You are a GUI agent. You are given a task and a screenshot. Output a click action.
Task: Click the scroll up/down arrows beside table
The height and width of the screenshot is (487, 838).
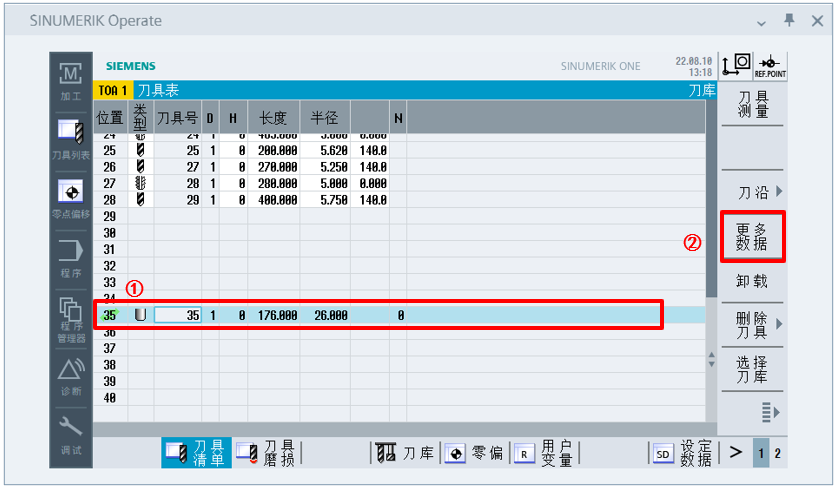click(x=711, y=359)
